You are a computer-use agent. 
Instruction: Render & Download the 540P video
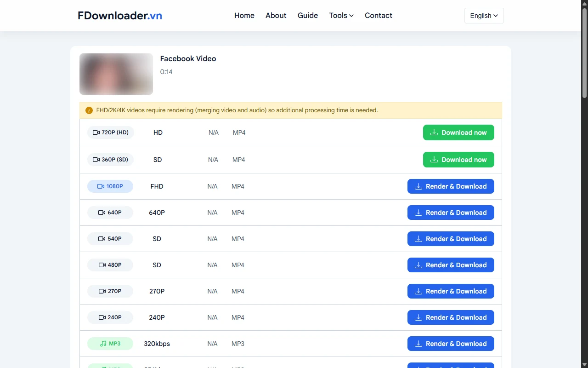point(451,239)
